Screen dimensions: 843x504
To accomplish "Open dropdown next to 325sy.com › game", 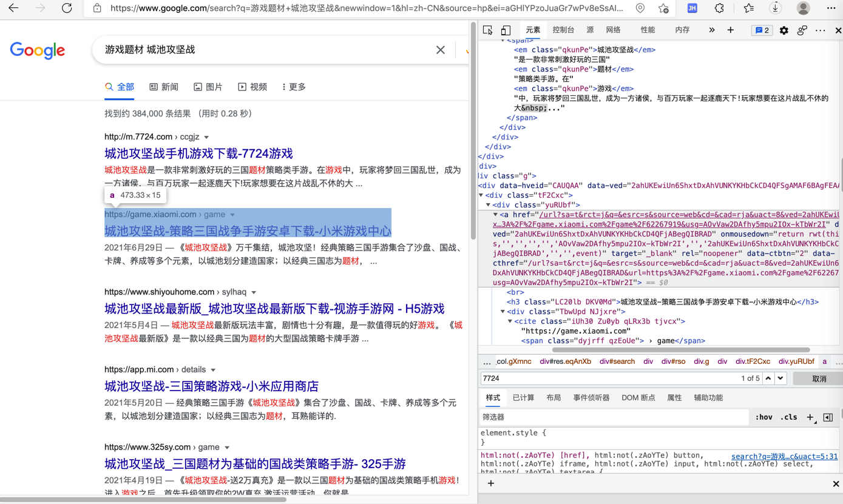I will [x=227, y=448].
